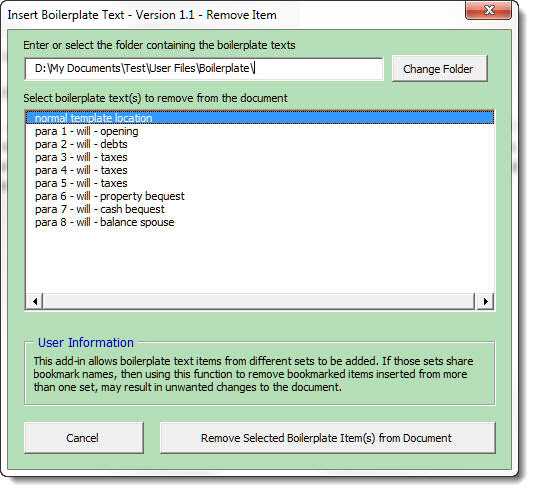This screenshot has height=492, width=534.
Task: Click the empty area inside the list
Action: [x=260, y=260]
